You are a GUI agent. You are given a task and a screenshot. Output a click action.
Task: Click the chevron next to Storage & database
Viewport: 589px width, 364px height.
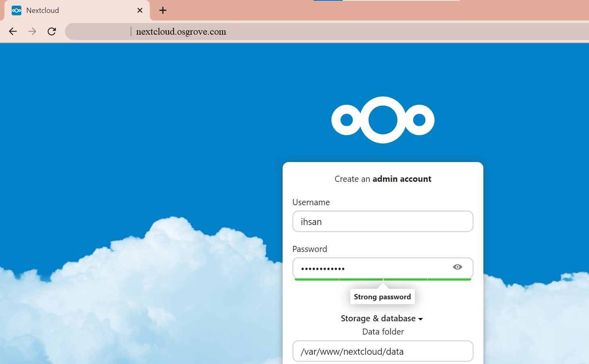click(x=421, y=319)
